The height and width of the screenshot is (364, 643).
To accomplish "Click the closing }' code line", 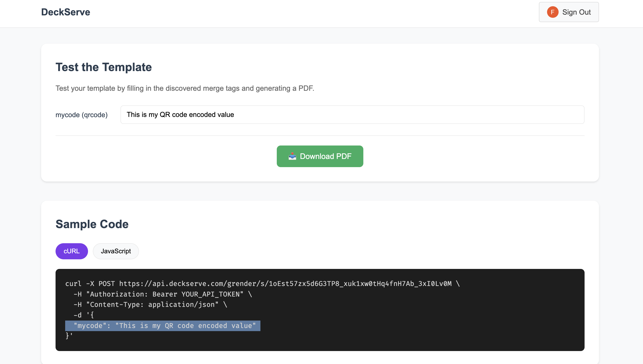I will [69, 335].
